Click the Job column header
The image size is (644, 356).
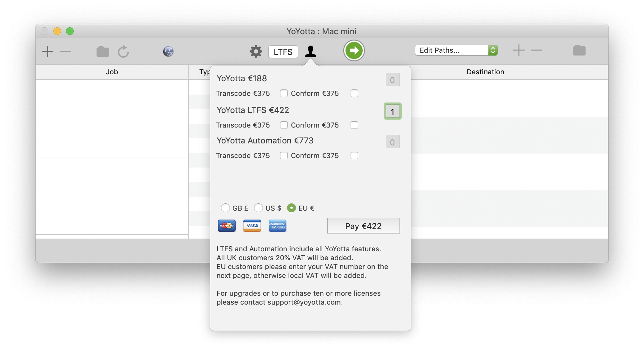[112, 72]
